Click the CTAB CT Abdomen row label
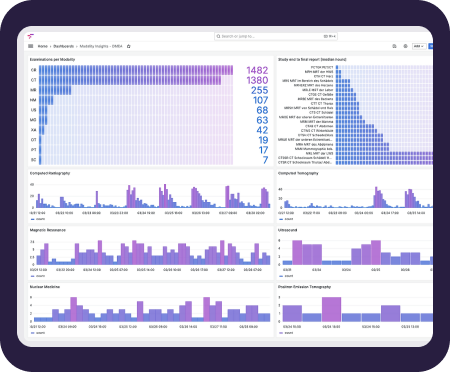Viewport: 450px width, 372px height. [319, 126]
